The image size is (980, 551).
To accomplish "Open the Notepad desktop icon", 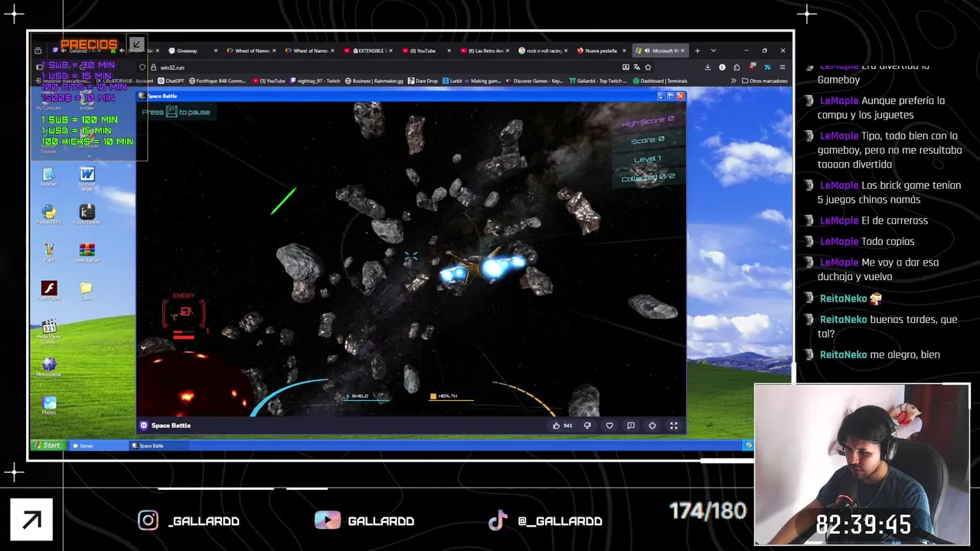I will 49,177.
